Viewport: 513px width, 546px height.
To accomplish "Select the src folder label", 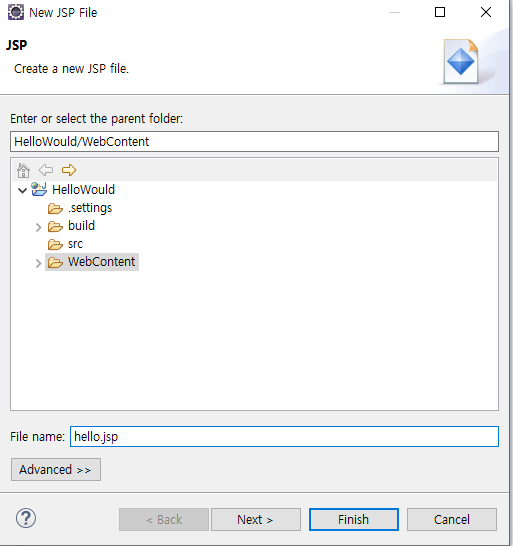I will tap(76, 244).
